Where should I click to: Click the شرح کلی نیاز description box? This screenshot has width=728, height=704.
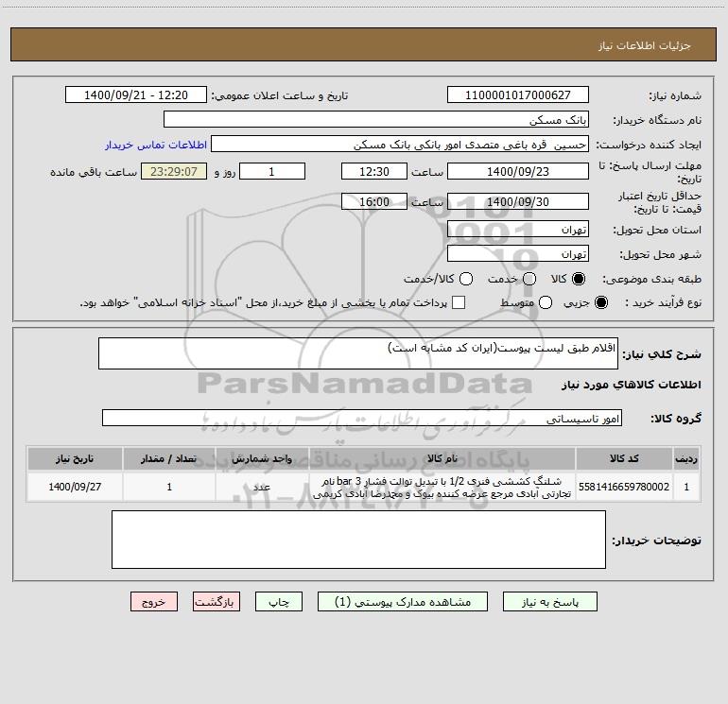(x=358, y=353)
